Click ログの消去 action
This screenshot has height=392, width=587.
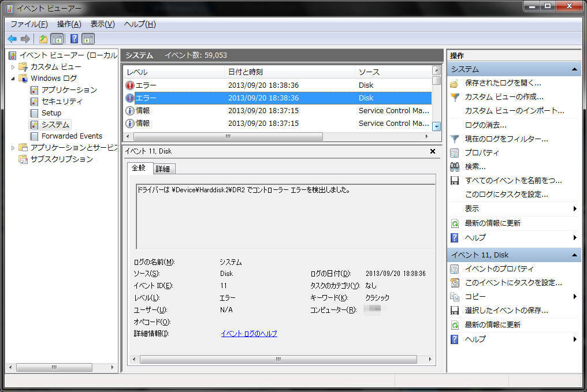[485, 125]
